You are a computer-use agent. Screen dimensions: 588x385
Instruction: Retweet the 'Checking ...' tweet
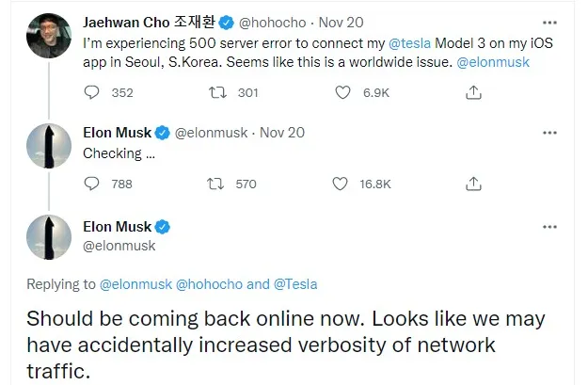tap(215, 184)
